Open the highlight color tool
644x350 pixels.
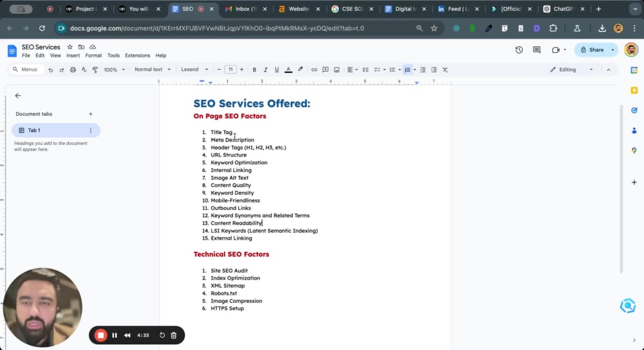click(300, 70)
